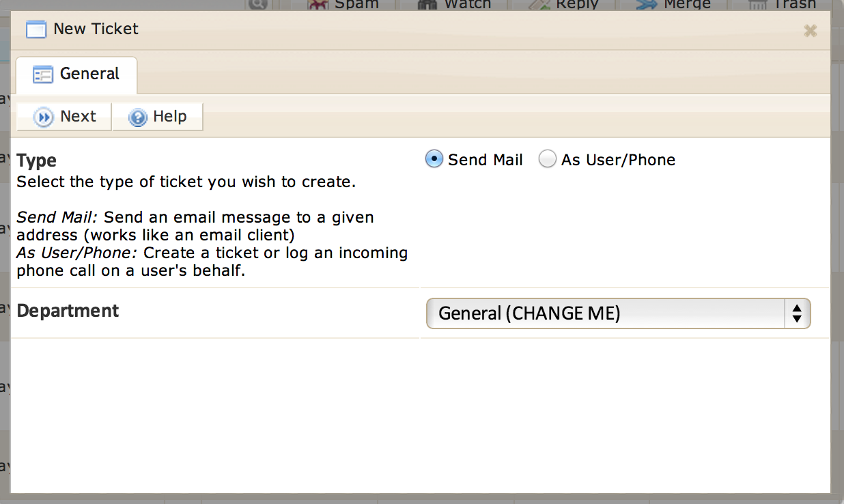Select the As User/Phone radio button
The height and width of the screenshot is (504, 844).
tap(547, 159)
